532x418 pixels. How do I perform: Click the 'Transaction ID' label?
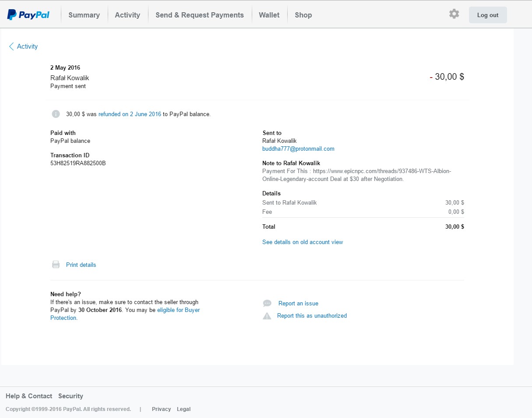pos(70,155)
